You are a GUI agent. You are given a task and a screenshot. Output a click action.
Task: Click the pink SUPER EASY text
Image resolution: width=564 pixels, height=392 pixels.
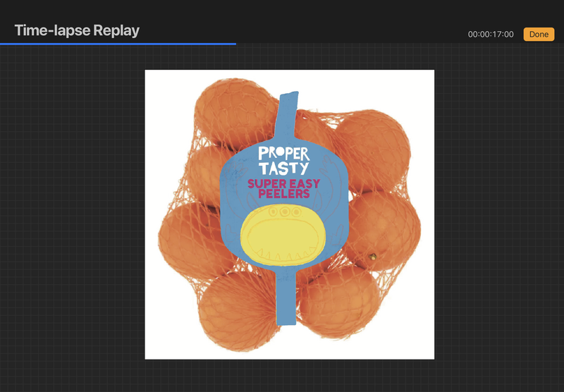283,184
